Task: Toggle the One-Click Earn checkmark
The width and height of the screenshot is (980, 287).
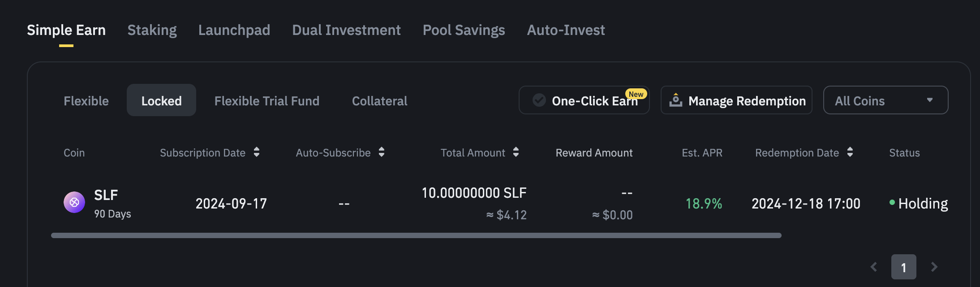Action: click(x=539, y=100)
